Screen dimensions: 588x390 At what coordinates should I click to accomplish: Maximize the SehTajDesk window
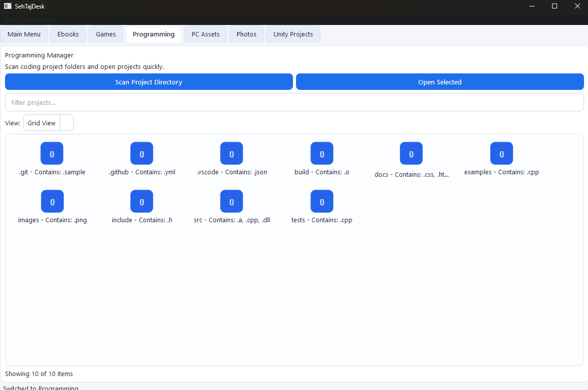tap(555, 6)
